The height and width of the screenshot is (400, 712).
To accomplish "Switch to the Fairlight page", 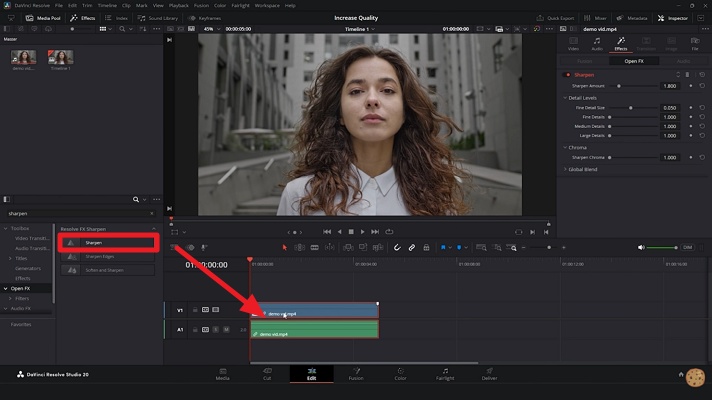I will tap(445, 374).
